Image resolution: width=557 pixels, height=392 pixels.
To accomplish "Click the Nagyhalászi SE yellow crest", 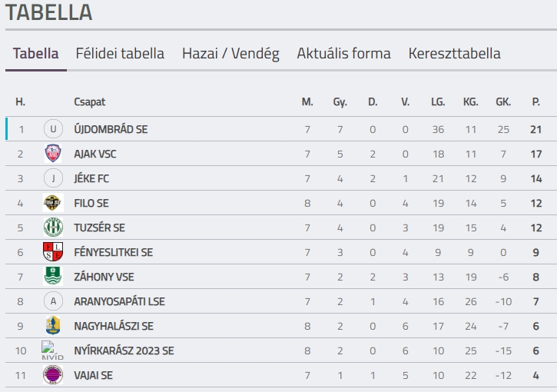I will coord(53,326).
